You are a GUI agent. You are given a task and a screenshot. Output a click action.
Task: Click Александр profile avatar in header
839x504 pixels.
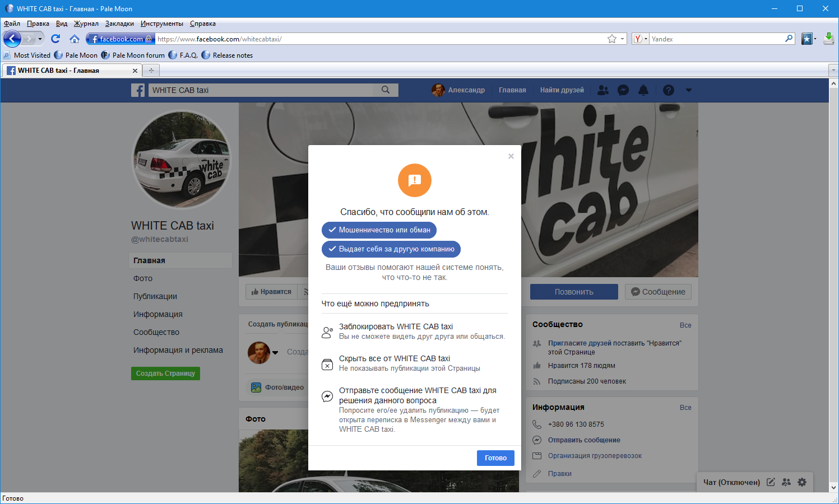(x=438, y=90)
